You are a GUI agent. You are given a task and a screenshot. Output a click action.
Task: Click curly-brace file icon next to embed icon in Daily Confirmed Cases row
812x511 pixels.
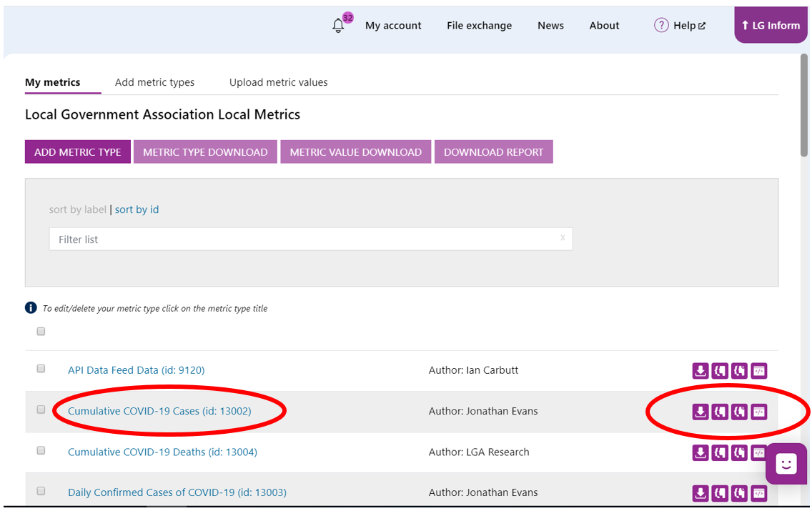(739, 493)
